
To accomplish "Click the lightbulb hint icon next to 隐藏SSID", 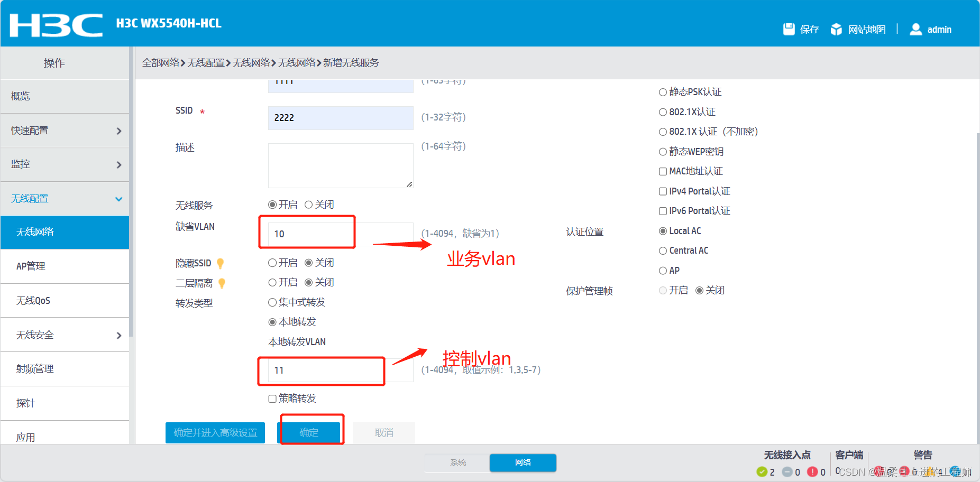I will point(221,263).
